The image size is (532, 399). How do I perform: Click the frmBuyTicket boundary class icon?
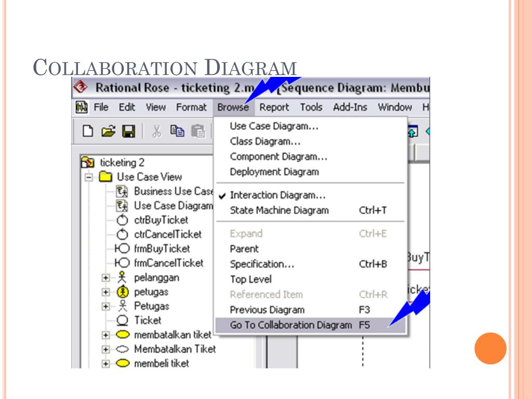[122, 249]
